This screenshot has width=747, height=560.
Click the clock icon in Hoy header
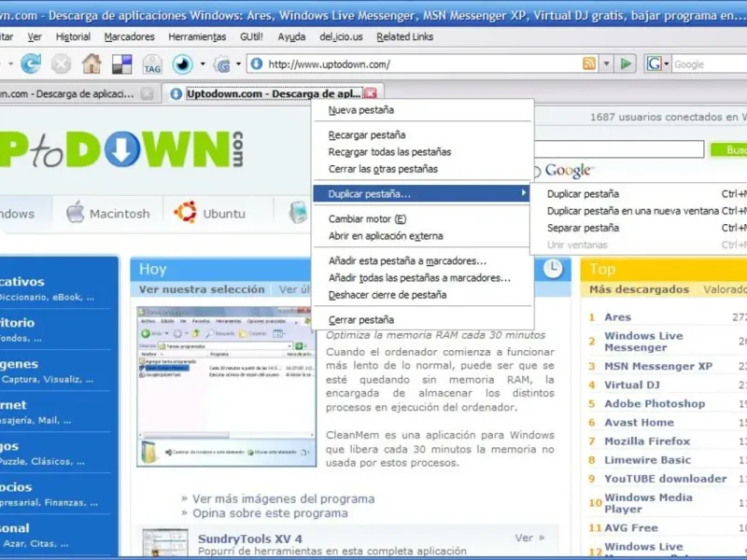[x=553, y=269]
